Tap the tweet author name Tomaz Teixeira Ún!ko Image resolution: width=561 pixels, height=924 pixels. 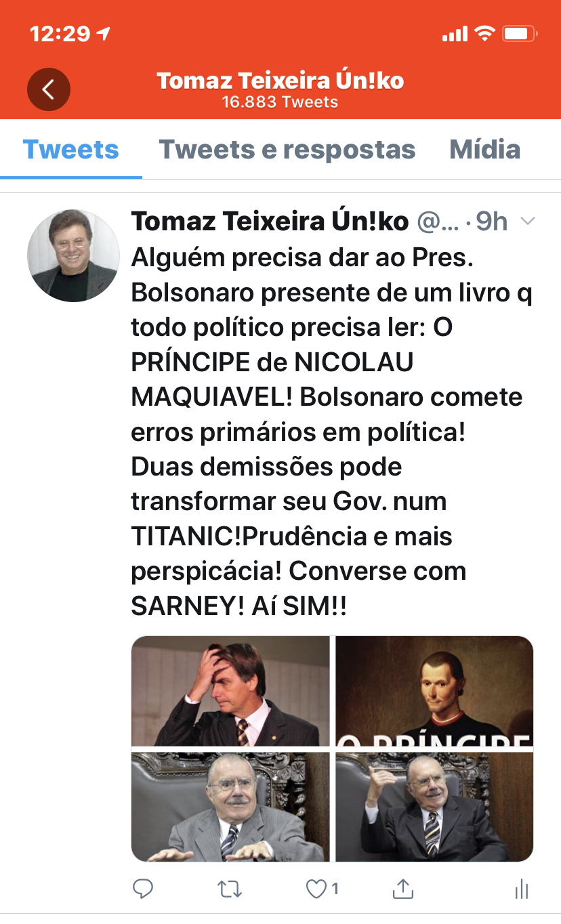(x=270, y=221)
